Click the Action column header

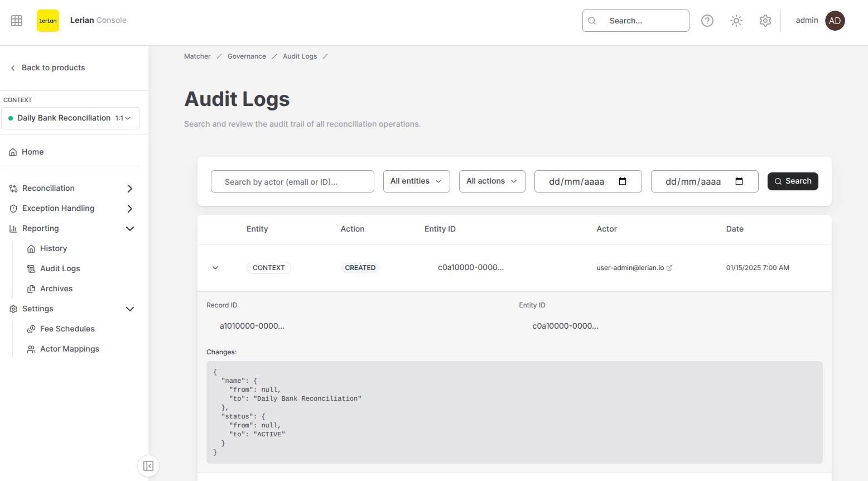[x=353, y=229]
